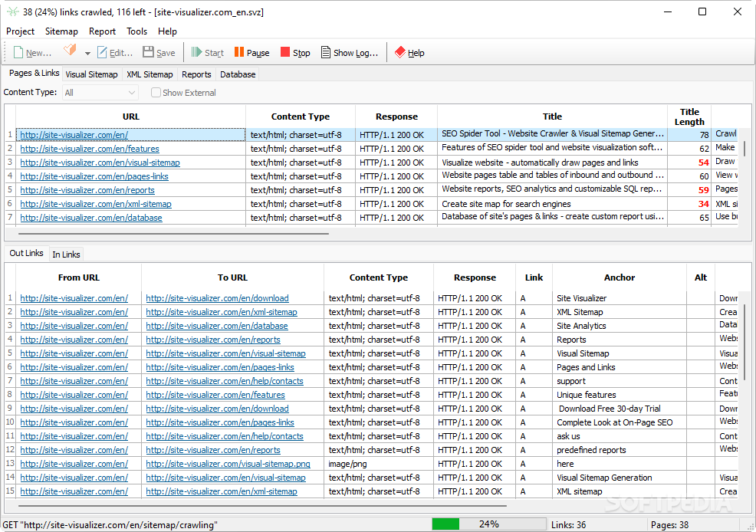
Task: Sort pages table by Response column header
Action: [x=396, y=117]
